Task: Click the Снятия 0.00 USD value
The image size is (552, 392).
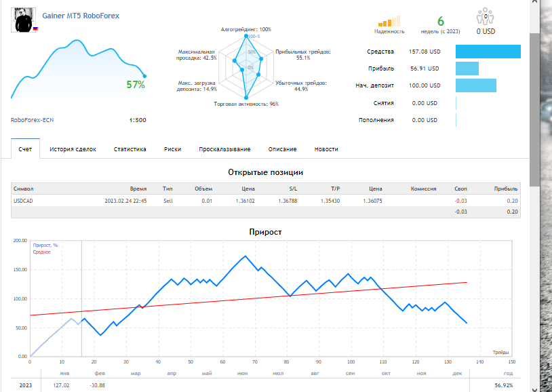Action: tap(425, 103)
